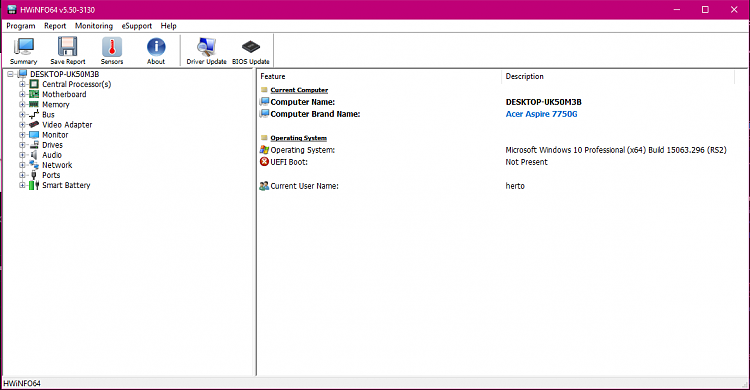
Task: Expand the Network tree node
Action: 22,165
